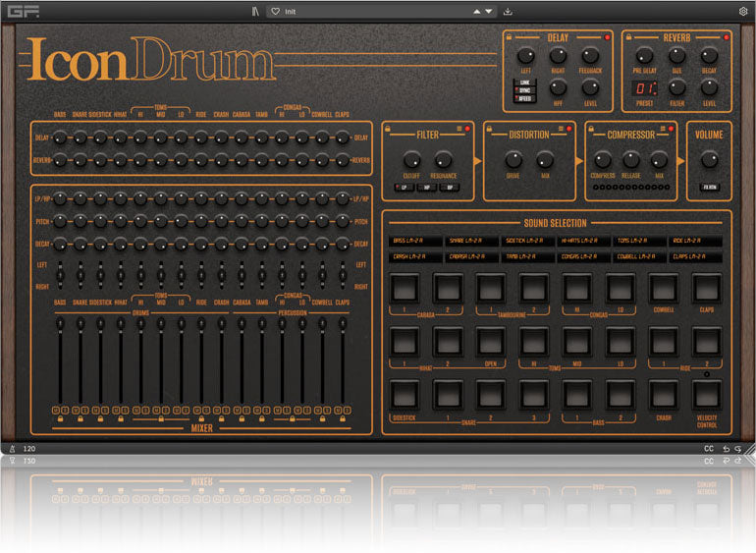Click the Reverb section lock icon
The width and height of the screenshot is (756, 553).
pos(628,36)
